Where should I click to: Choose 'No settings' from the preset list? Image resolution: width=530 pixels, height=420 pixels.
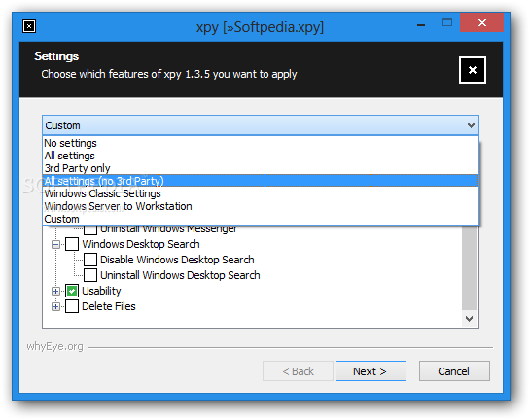pos(261,143)
